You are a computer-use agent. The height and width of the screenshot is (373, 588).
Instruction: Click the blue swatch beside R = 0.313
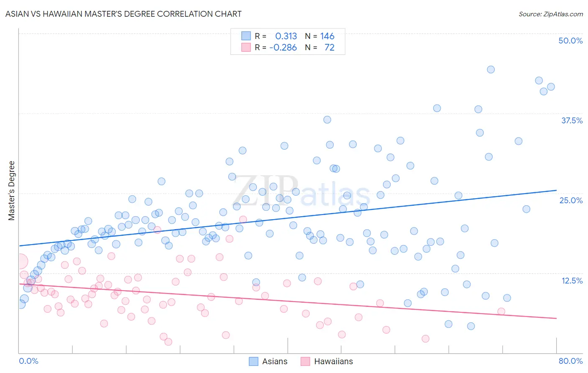246,36
